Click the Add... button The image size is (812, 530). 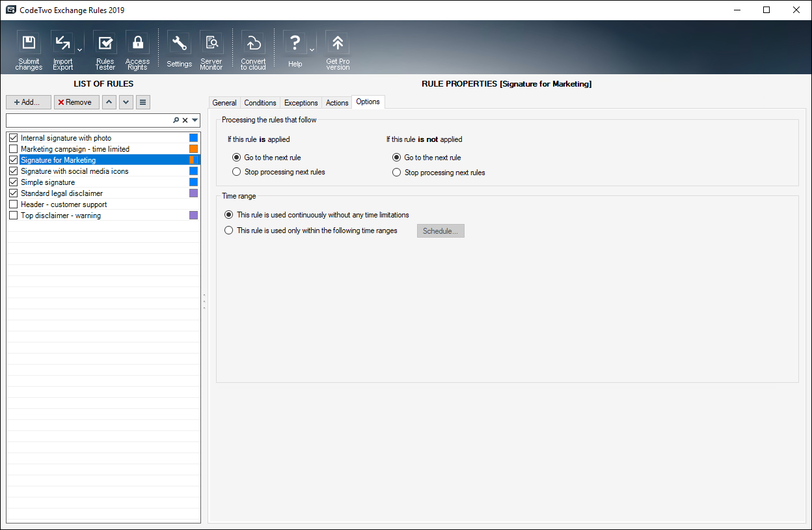(29, 102)
